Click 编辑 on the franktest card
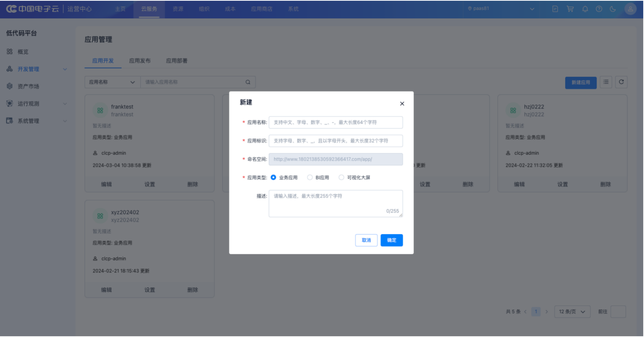Screen dimensions: 644x337 [x=106, y=184]
